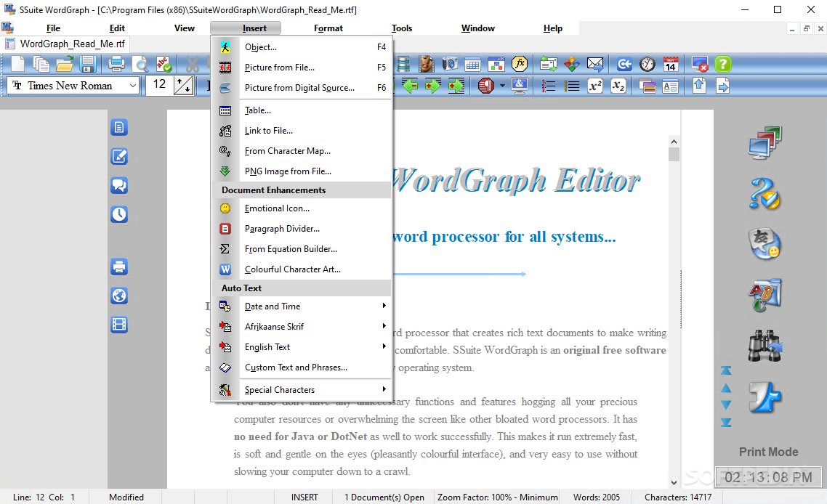Click the film strip sidebar icon
This screenshot has width=827, height=504.
coord(119,325)
